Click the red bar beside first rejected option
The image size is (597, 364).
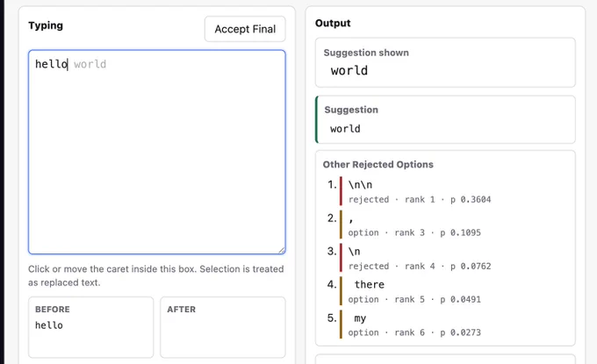click(341, 191)
